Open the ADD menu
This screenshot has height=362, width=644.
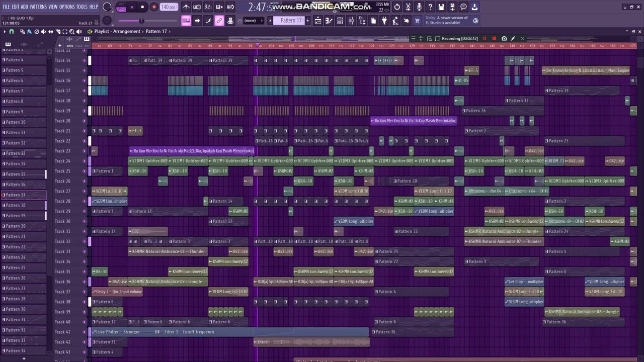click(x=25, y=7)
